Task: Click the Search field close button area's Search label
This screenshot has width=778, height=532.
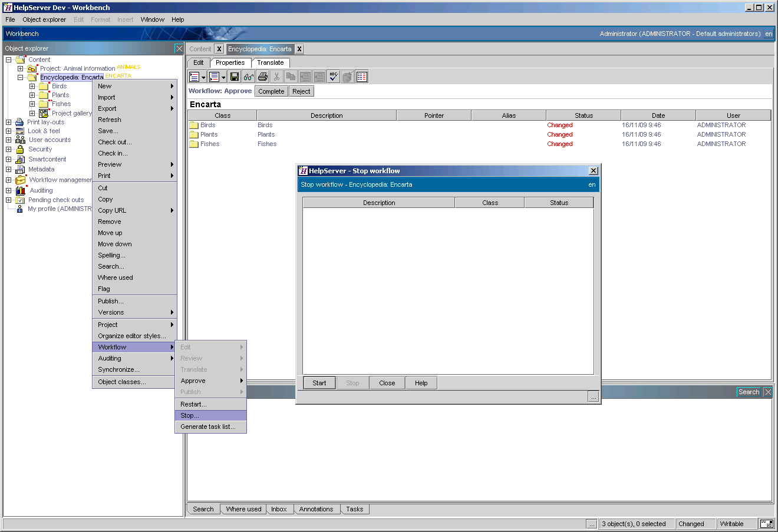Action: click(748, 391)
